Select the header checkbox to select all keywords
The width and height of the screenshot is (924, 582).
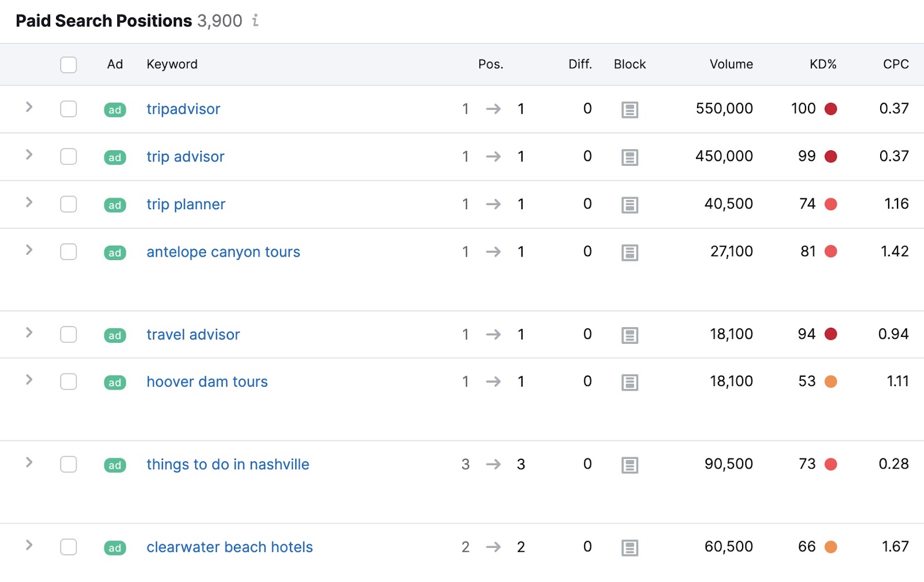pyautogui.click(x=68, y=65)
